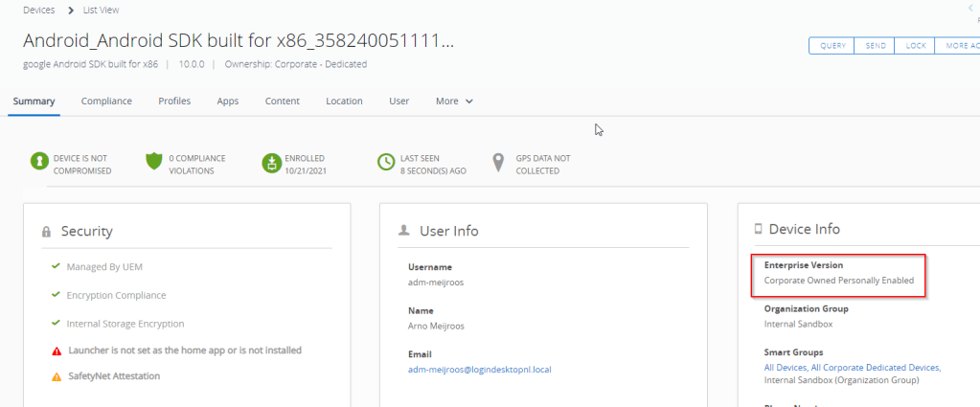Viewport: 980px width, 407px height.
Task: Click the red Launcher warning icon
Action: coord(55,350)
